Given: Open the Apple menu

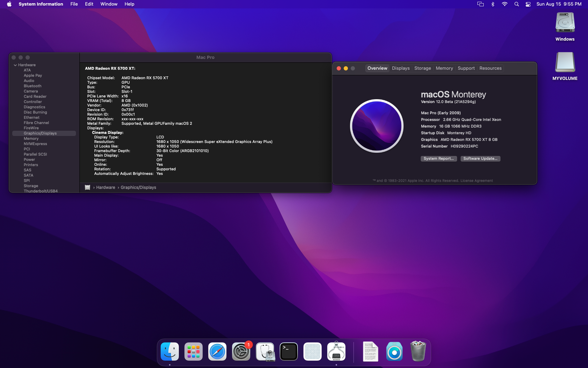Looking at the screenshot, I should (9, 4).
